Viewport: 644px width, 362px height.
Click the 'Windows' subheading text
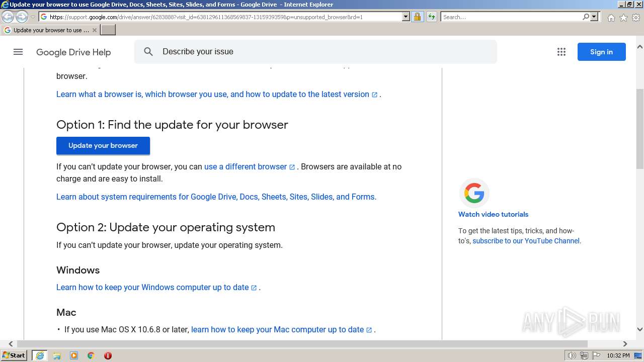78,270
